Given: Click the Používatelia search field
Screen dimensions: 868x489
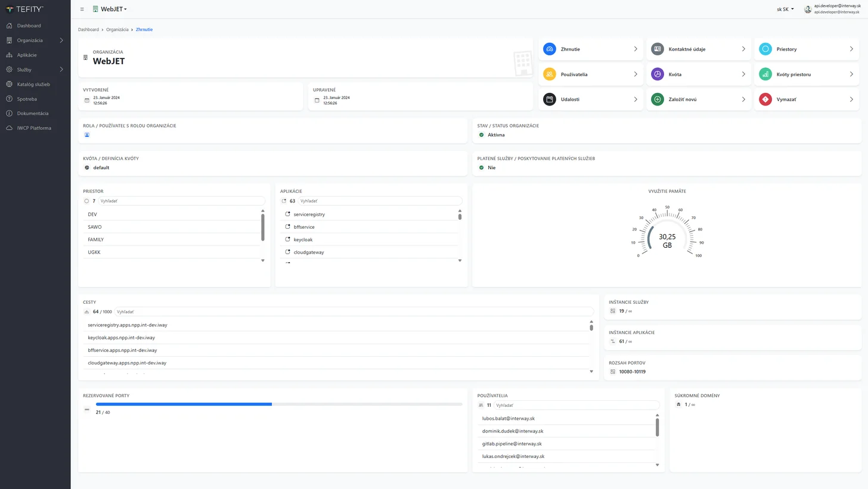Looking at the screenshot, I should pyautogui.click(x=576, y=405).
